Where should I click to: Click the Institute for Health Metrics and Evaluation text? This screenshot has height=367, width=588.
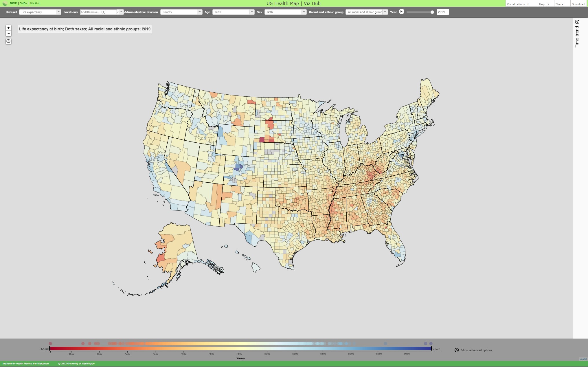[x=25, y=364]
